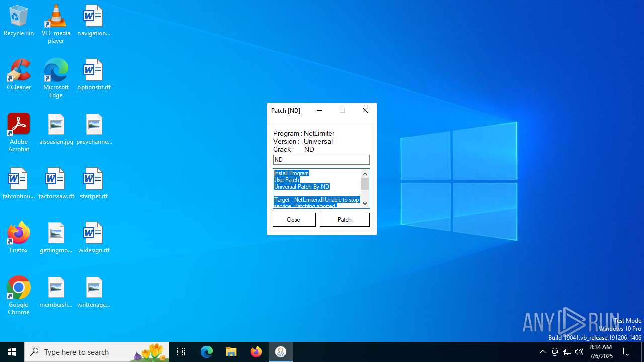644x362 pixels.
Task: Open the network status tray icon
Action: click(x=567, y=352)
